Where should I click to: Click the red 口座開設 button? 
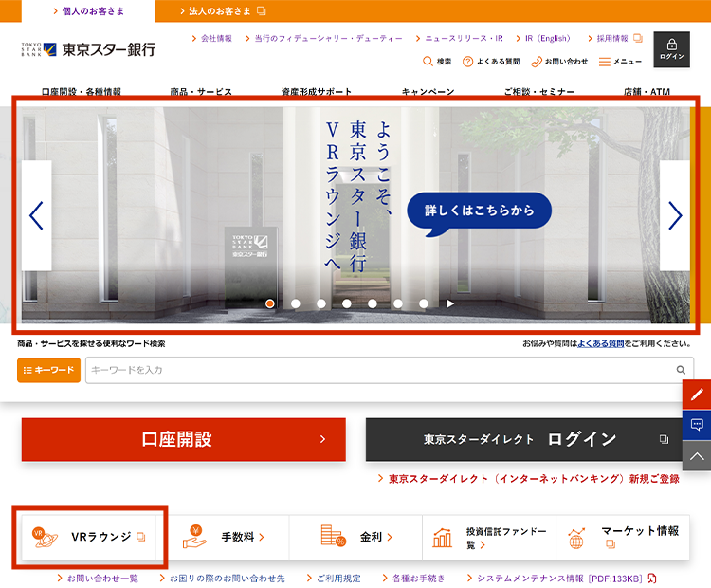(184, 439)
